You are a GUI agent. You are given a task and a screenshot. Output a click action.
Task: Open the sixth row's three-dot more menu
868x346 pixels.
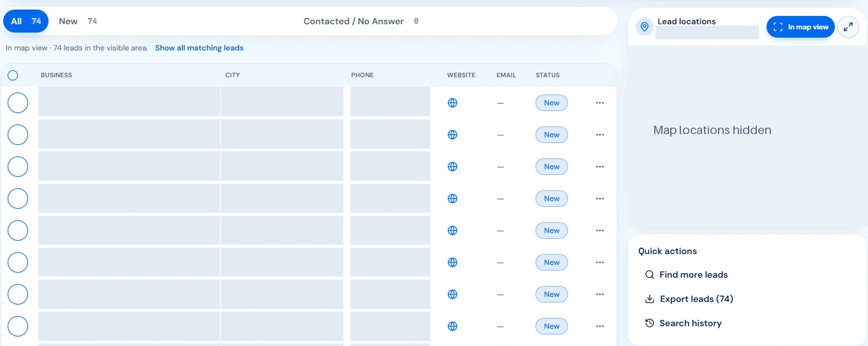pos(599,262)
